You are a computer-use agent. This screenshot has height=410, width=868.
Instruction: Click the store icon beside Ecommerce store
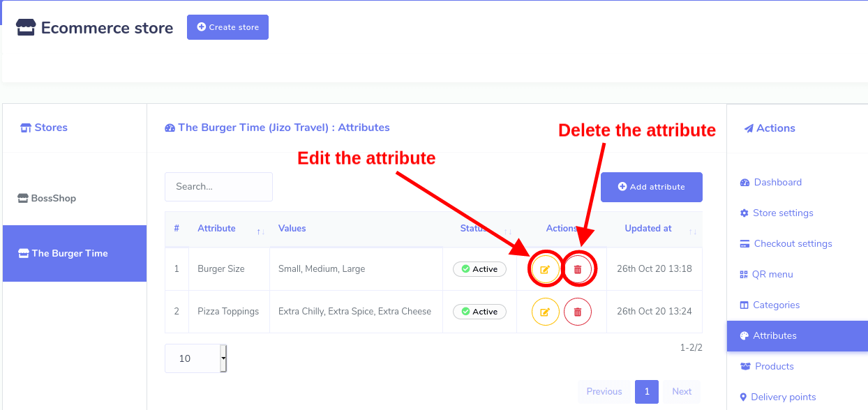26,28
